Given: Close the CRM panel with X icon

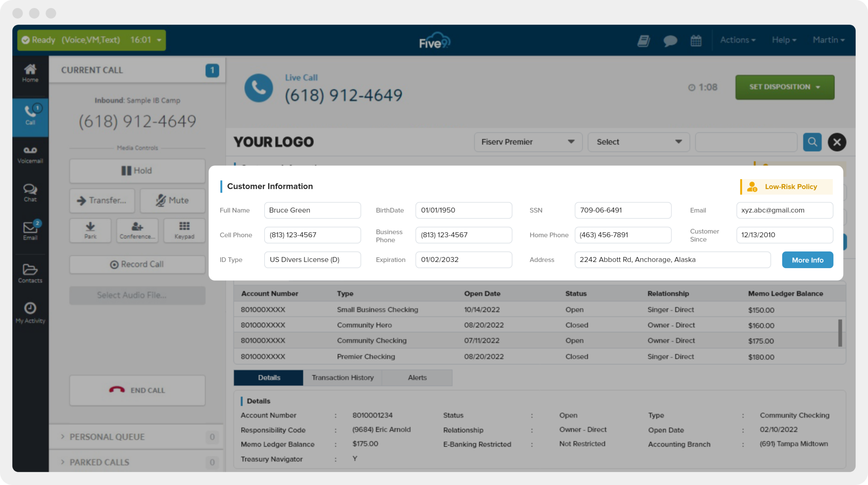Looking at the screenshot, I should tap(837, 142).
